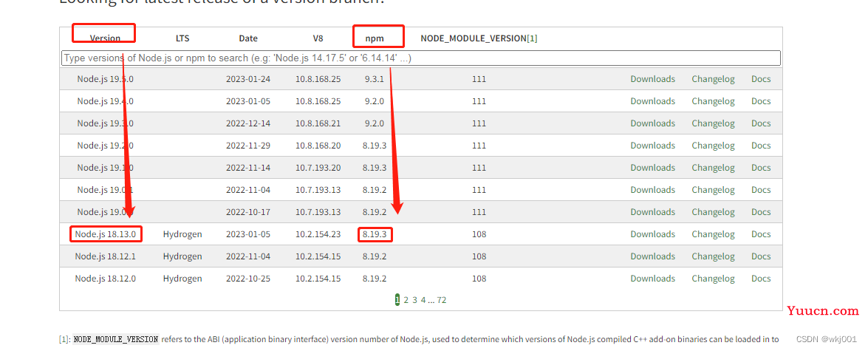Click the Date column header

pos(248,38)
